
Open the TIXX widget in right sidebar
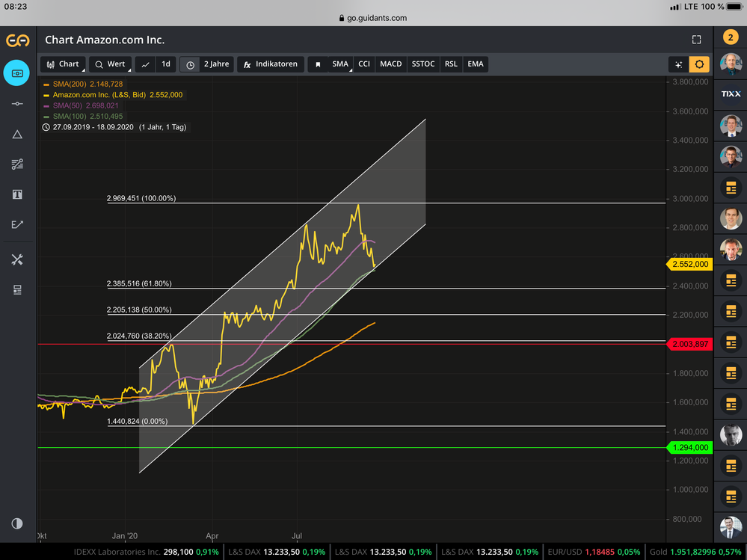[x=730, y=94]
